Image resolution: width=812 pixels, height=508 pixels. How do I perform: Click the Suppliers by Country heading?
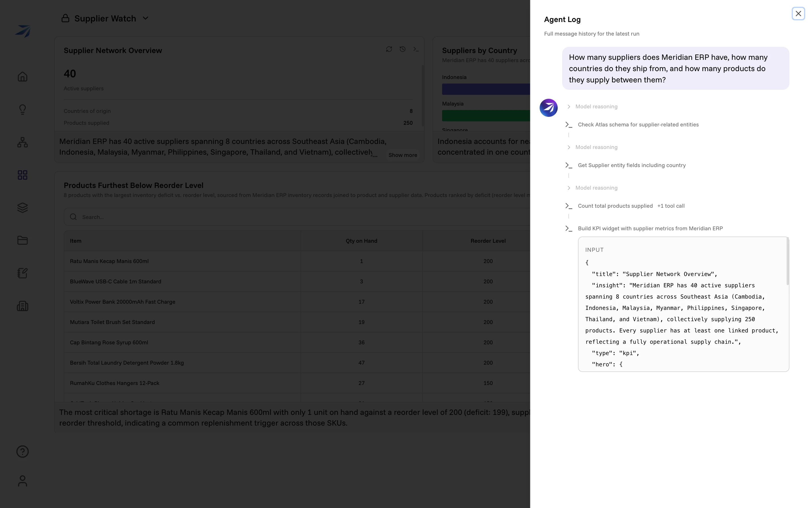(480, 51)
